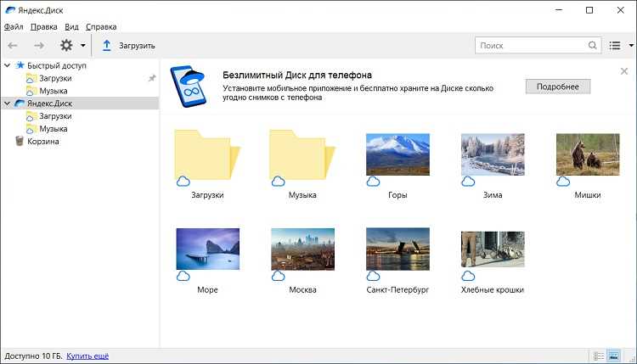Open the view mode dropdown arrow
Screen dimensions: 637x364
[x=631, y=46]
